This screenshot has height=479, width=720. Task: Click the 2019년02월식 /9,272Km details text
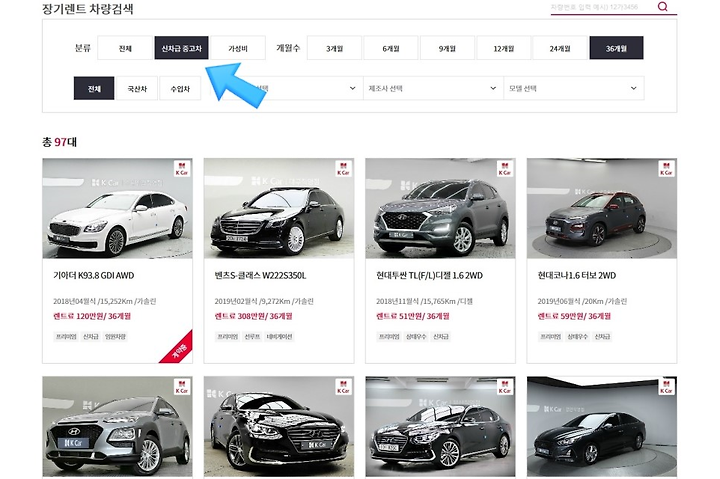coord(264,301)
